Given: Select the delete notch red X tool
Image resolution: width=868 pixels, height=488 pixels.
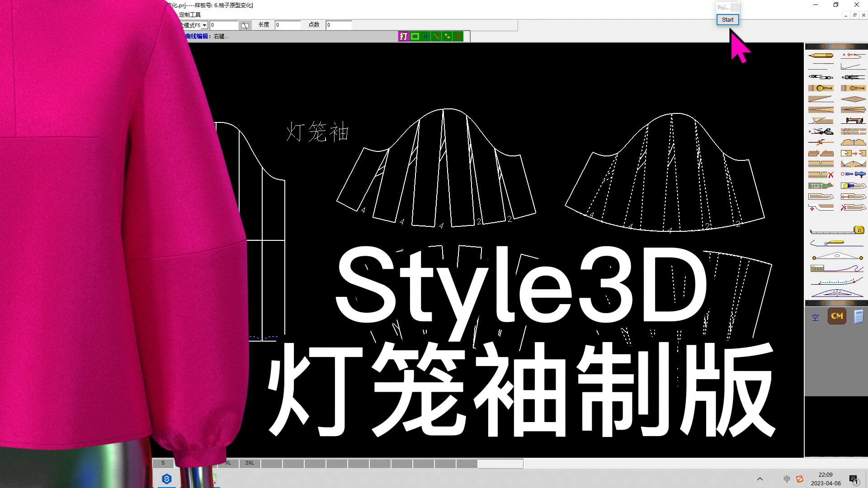Looking at the screenshot, I should (x=821, y=175).
